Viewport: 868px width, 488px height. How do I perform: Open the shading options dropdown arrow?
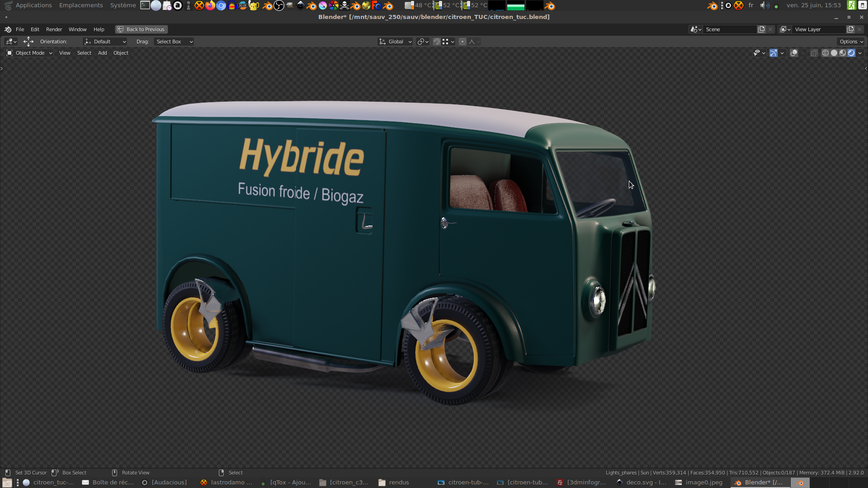(x=860, y=53)
